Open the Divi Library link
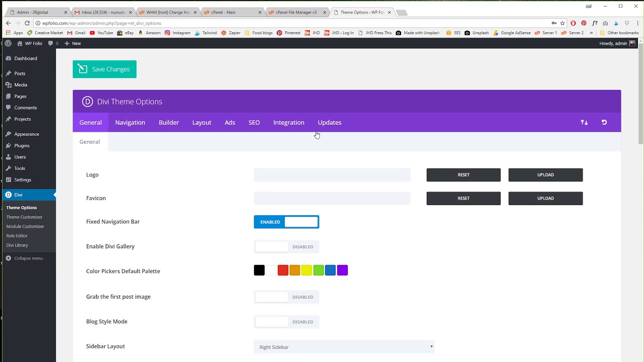Screen dimensions: 644x362 pyautogui.click(x=17, y=245)
